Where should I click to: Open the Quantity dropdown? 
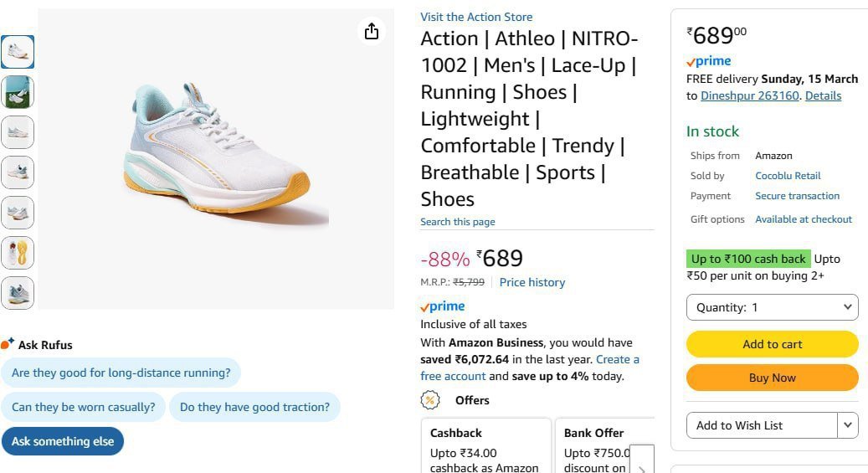pos(772,307)
